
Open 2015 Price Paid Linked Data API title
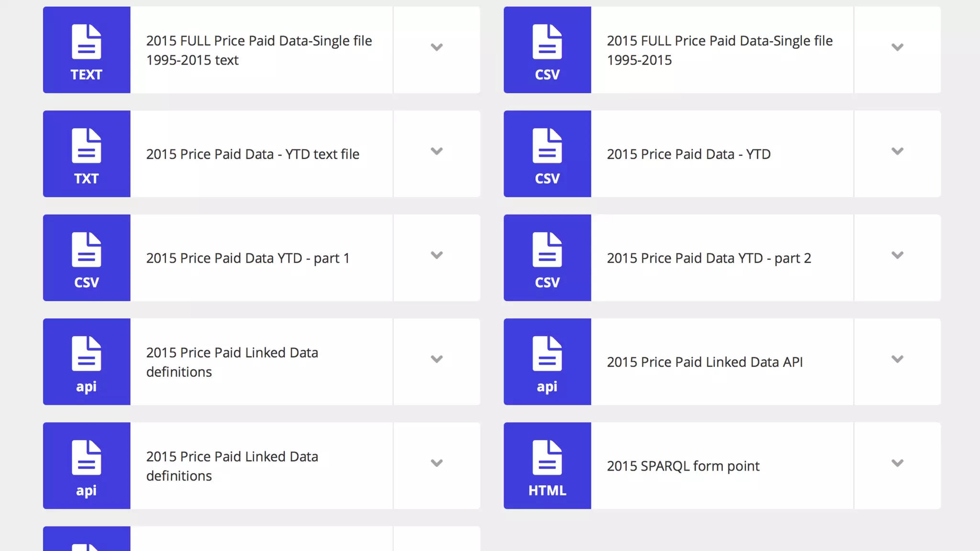(704, 362)
